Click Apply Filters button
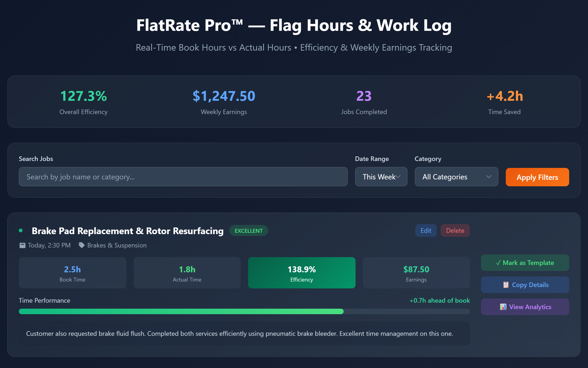This screenshot has width=588, height=368. pyautogui.click(x=537, y=177)
